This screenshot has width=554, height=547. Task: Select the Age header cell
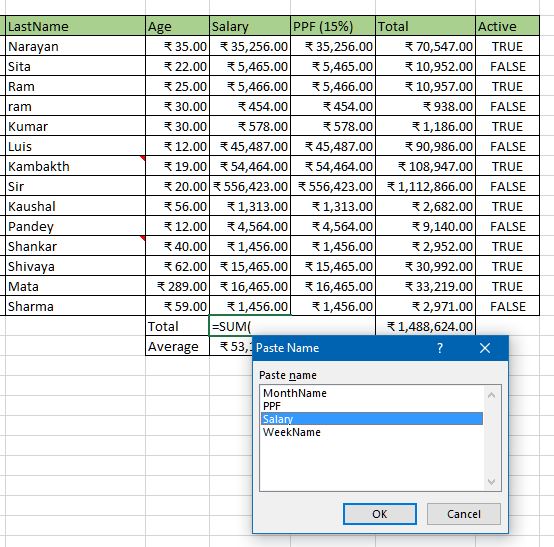pos(177,26)
